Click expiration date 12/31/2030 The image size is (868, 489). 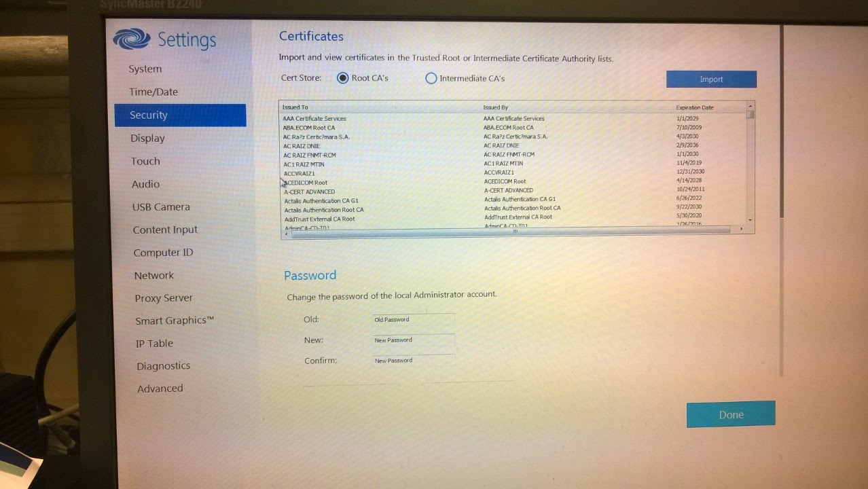[x=690, y=173]
